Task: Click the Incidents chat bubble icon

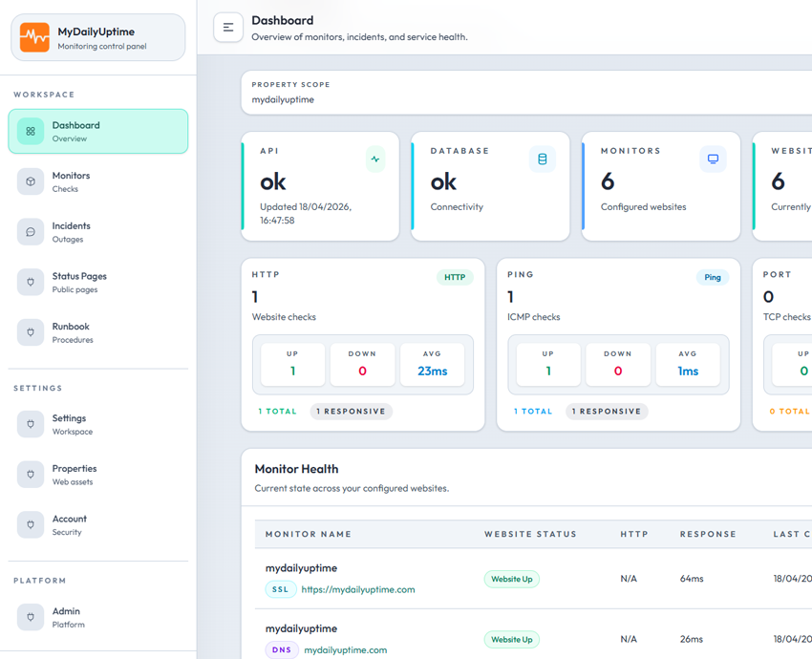Action: [x=31, y=232]
